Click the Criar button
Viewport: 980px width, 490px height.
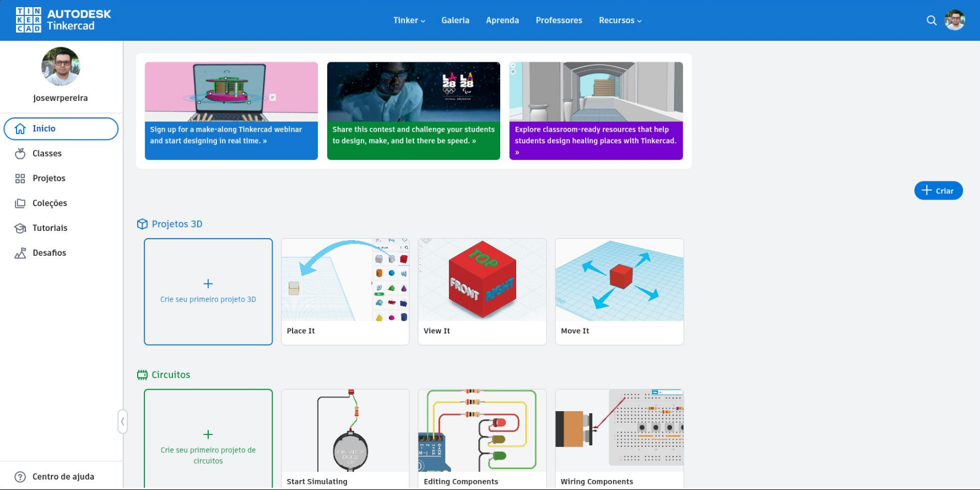tap(939, 191)
